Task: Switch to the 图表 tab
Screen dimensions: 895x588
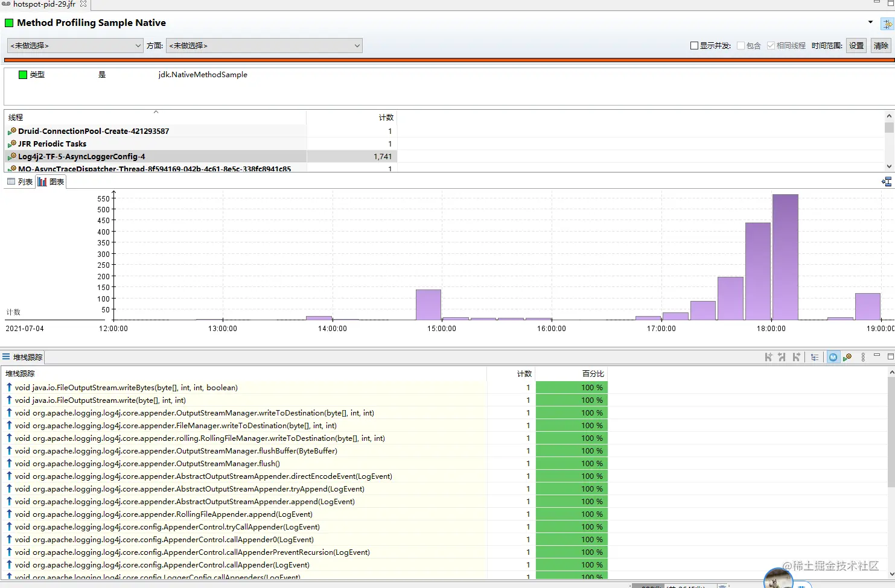Action: (x=51, y=182)
